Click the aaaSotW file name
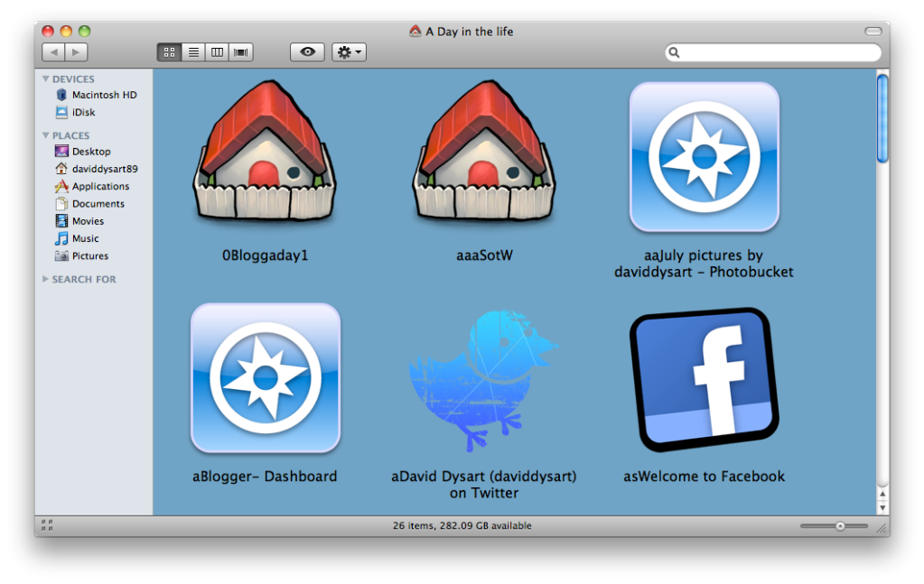Image resolution: width=924 pixels, height=584 pixels. [484, 255]
